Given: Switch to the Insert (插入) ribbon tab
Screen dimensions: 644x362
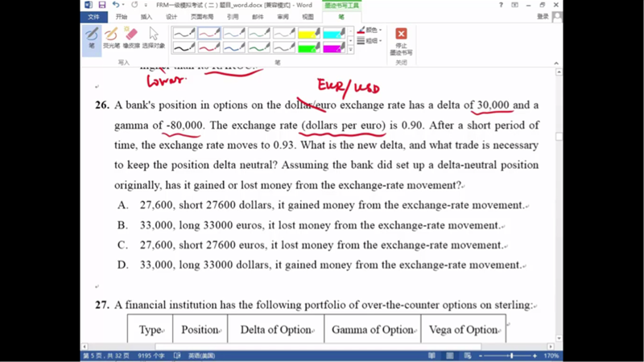Looking at the screenshot, I should [146, 16].
